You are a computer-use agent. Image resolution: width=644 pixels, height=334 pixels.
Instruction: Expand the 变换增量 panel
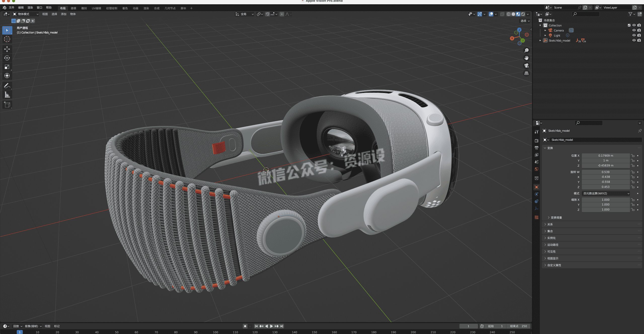(x=556, y=218)
